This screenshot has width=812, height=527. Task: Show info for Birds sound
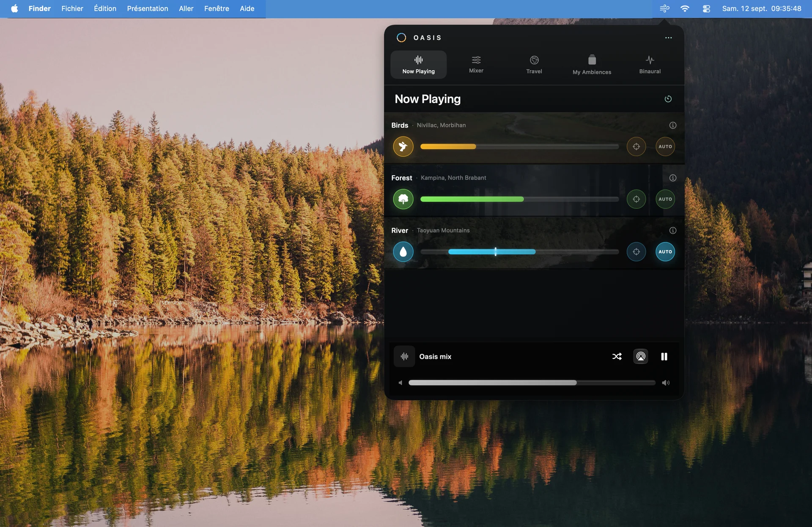(673, 125)
